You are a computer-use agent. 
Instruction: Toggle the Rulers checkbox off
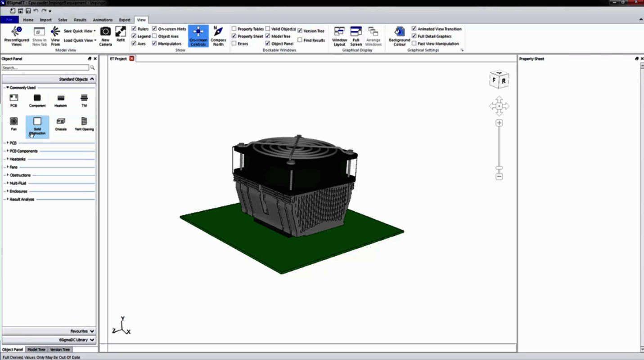point(134,28)
